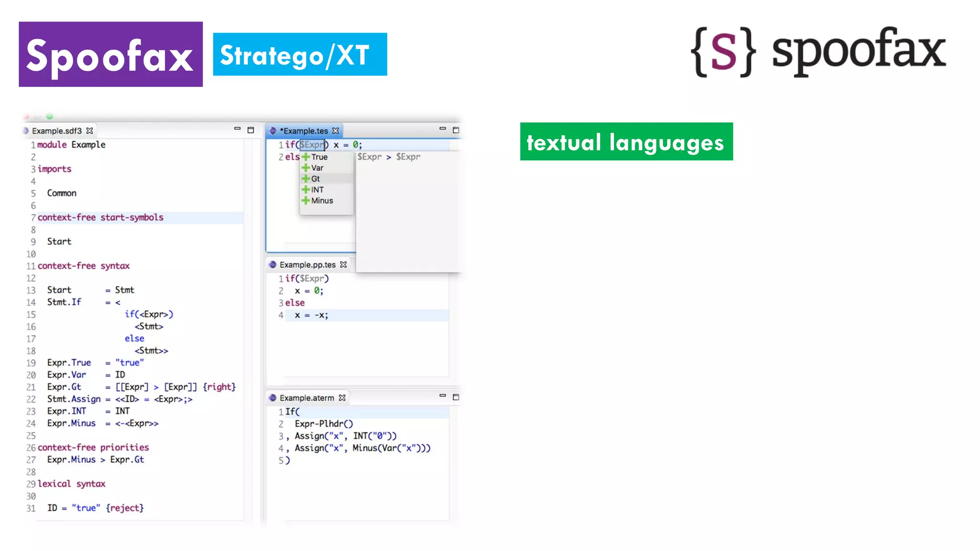980x551 pixels.
Task: Close the Example.sdf3 editor tab
Action: (89, 131)
